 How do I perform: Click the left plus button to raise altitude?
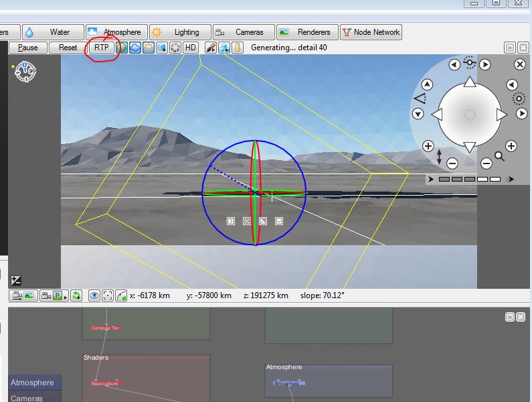coord(428,146)
